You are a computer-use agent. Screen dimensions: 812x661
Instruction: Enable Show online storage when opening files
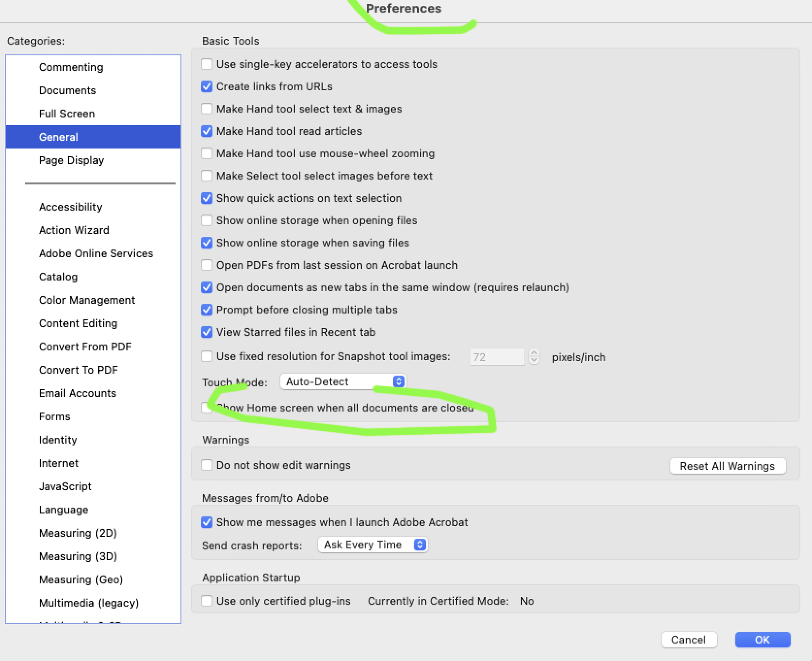pyautogui.click(x=207, y=220)
